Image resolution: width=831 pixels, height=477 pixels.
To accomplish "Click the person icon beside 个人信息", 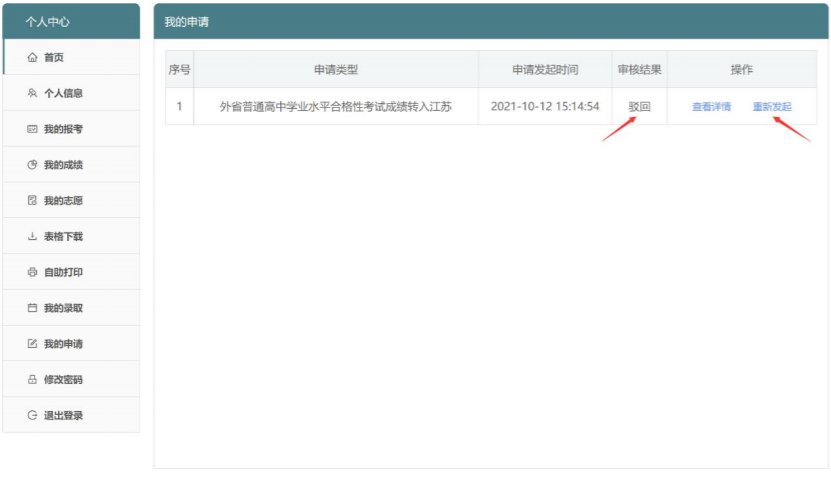I will (x=32, y=93).
